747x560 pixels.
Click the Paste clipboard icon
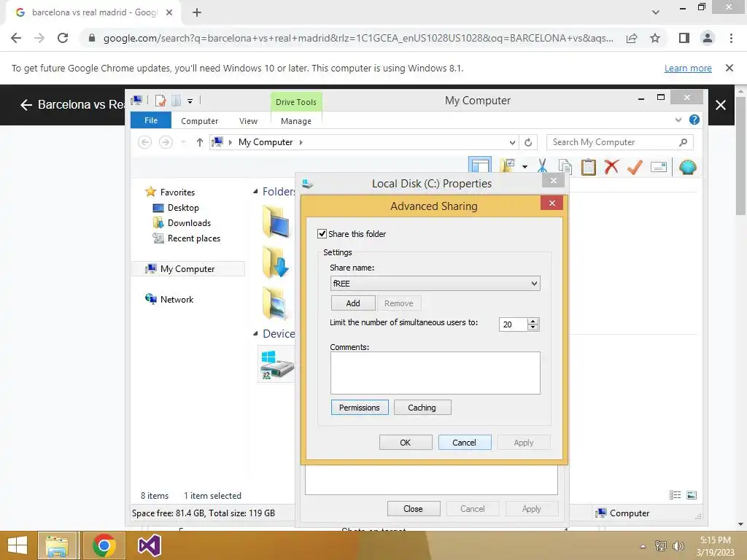589,167
